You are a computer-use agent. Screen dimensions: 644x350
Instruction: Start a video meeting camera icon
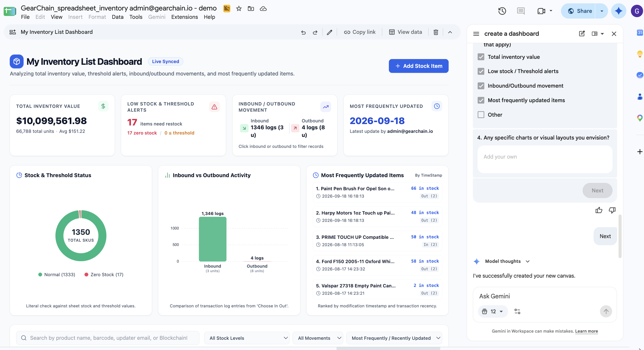point(541,11)
